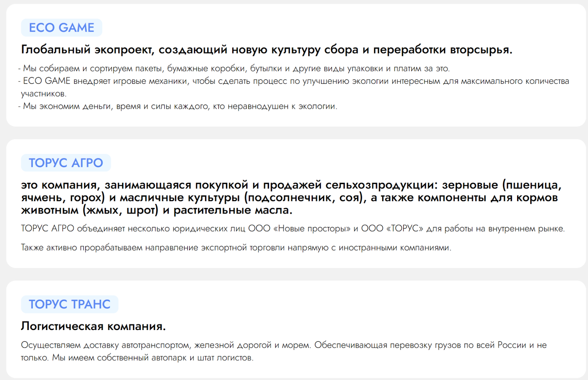This screenshot has height=380, width=588.
Task: Click the line 'ECO GAME внедряет игровые механики'
Action: tap(294, 87)
